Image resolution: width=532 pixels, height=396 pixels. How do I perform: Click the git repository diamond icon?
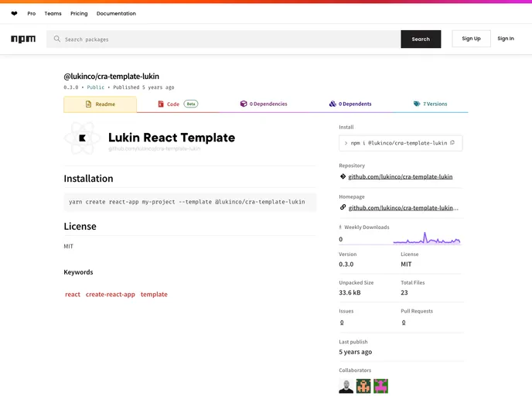coord(343,176)
